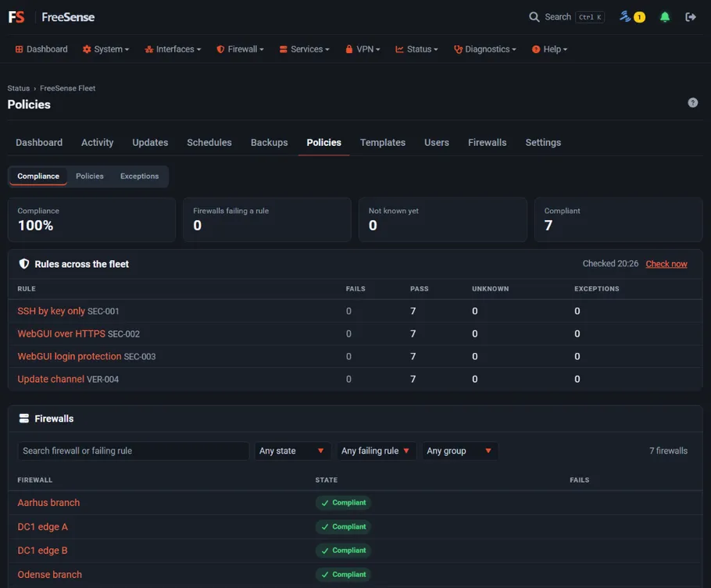Click the Compliant 7 card

tap(619, 219)
